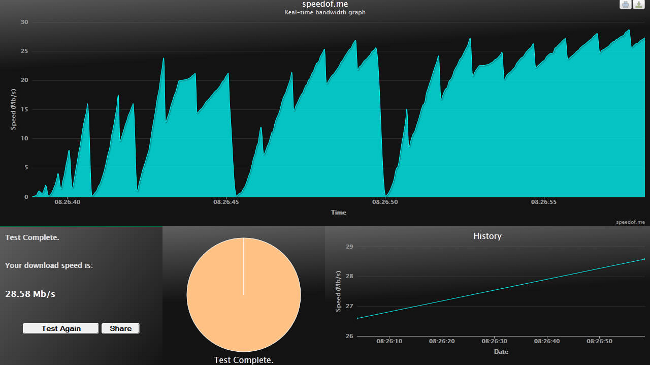This screenshot has width=650, height=366.
Task: Click the 29 value on History axis
Action: (349, 247)
